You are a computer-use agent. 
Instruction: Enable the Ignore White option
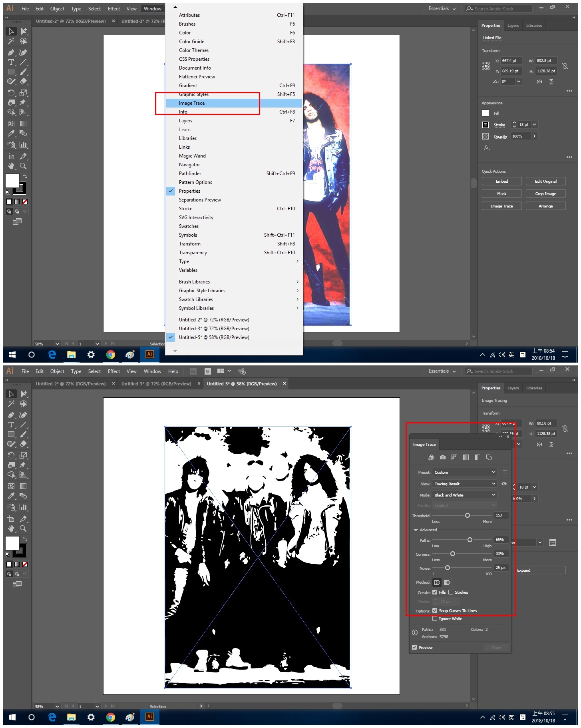[x=435, y=618]
